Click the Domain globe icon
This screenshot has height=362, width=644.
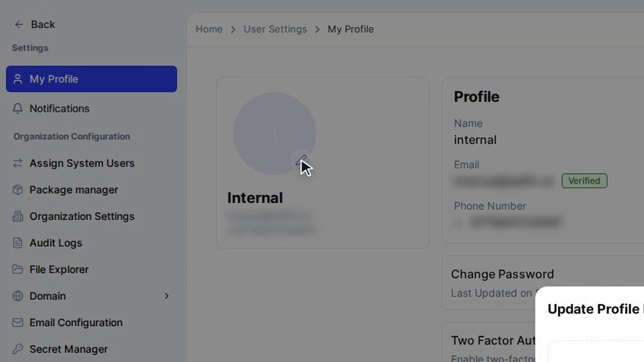tap(18, 296)
